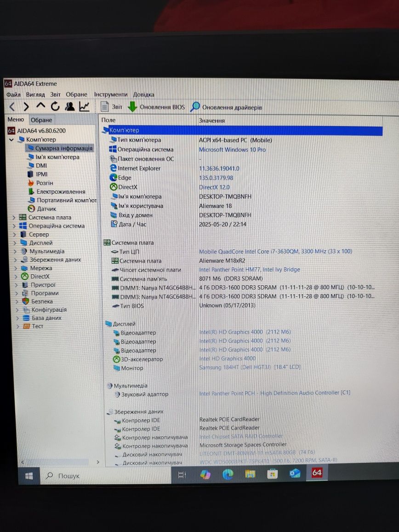The width and height of the screenshot is (399, 532).
Task: Open Task View from the taskbar
Action: [x=182, y=475]
